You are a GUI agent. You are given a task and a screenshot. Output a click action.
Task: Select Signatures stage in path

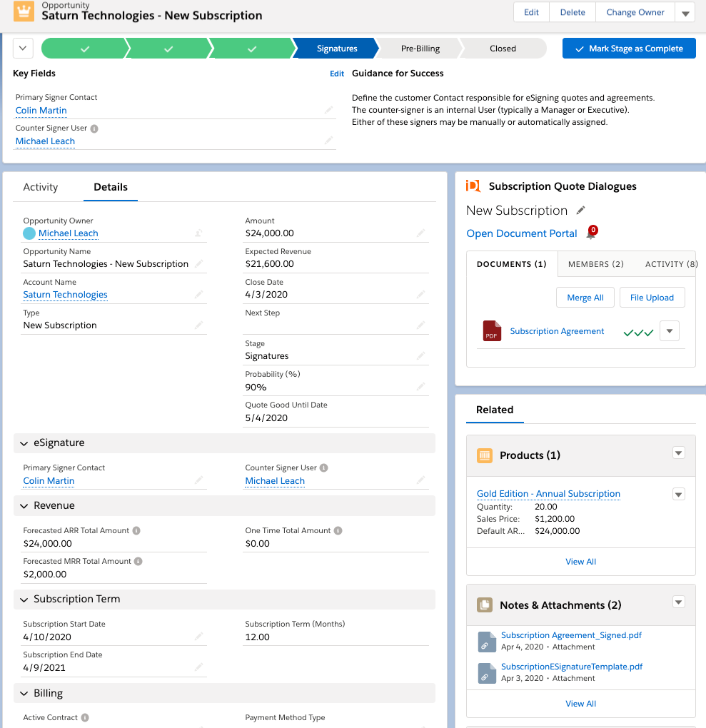coord(337,49)
